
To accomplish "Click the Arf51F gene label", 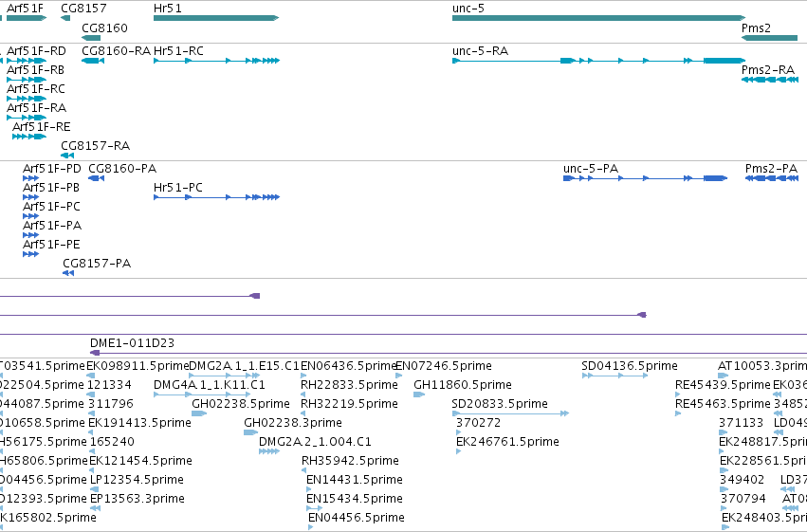I will pos(25,9).
